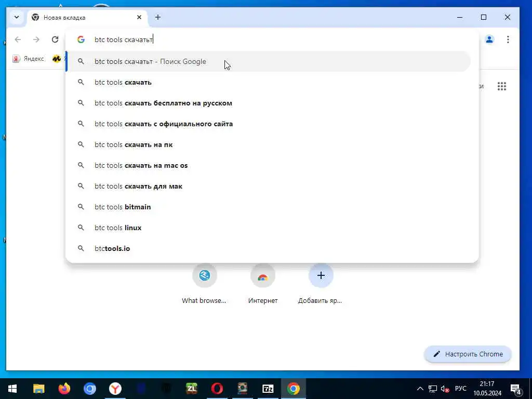Open the ZL app from the taskbar
The image size is (532, 399).
192,389
